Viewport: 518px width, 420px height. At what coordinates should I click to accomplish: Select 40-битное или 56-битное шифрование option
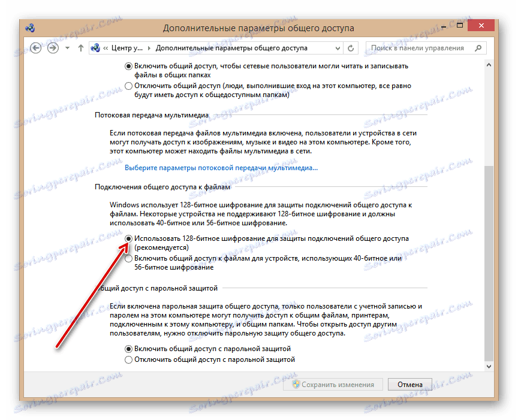pos(129,258)
